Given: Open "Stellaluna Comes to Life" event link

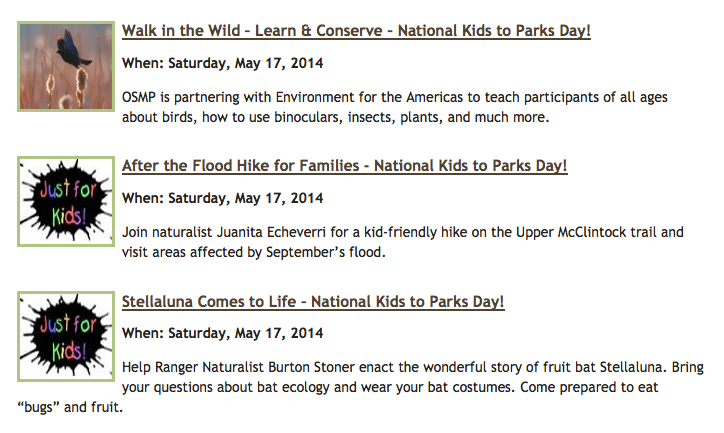Looking at the screenshot, I should coord(313,301).
